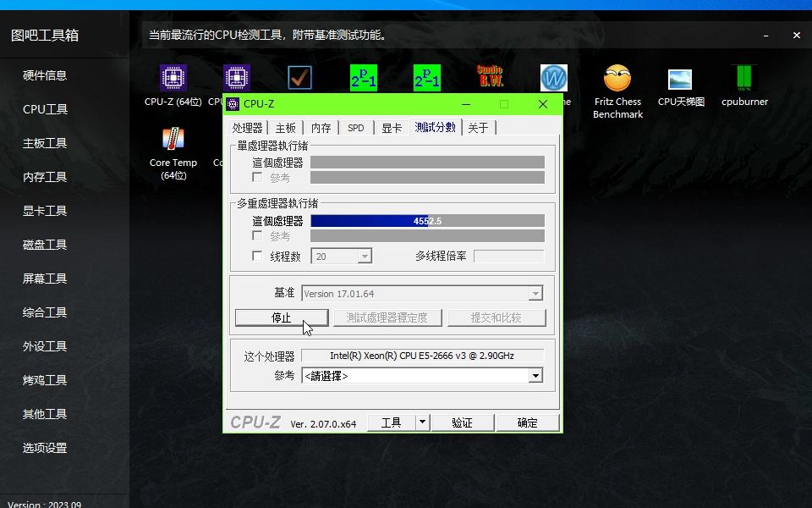Screen dimensions: 812x508
Task: Open the SPD tab
Action: click(x=356, y=128)
